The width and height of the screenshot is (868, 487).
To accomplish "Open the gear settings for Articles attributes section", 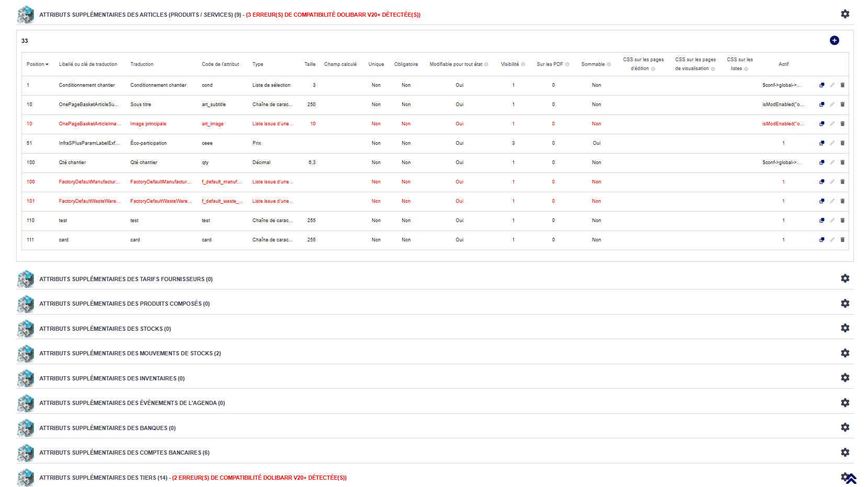I will point(844,14).
